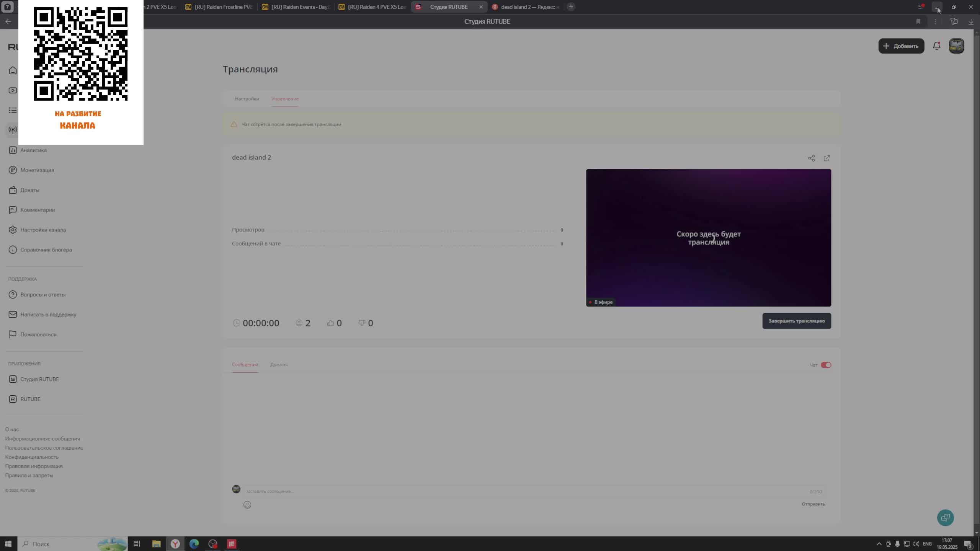The width and height of the screenshot is (980, 551).
Task: Click the share icon for dead island 2
Action: 811,158
